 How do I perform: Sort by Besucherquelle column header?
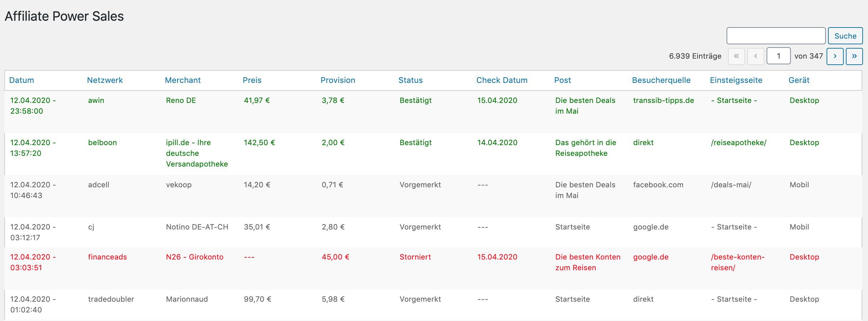coord(661,80)
